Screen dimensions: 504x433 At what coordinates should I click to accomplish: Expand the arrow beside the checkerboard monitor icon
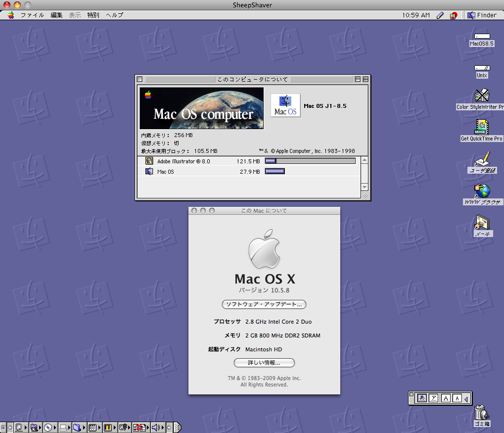click(x=99, y=428)
